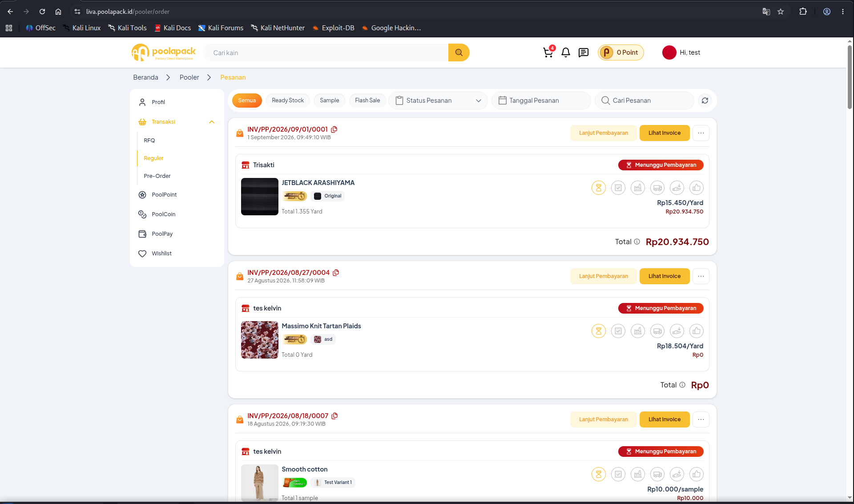
Task: Click confirmed checkmark step icon for JETBLACK ARASHIYAMA
Action: 618,188
